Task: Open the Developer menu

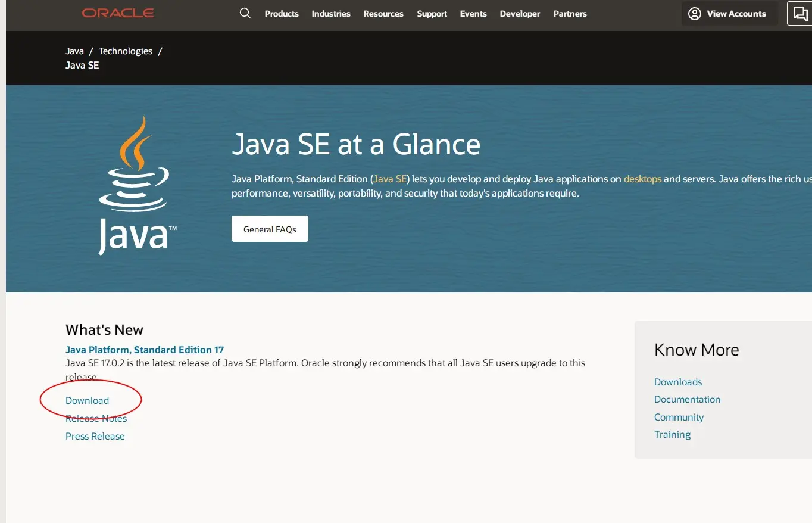Action: coord(520,14)
